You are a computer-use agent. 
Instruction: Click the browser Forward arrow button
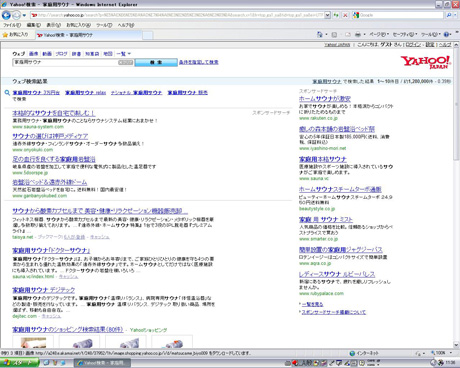[16, 15]
